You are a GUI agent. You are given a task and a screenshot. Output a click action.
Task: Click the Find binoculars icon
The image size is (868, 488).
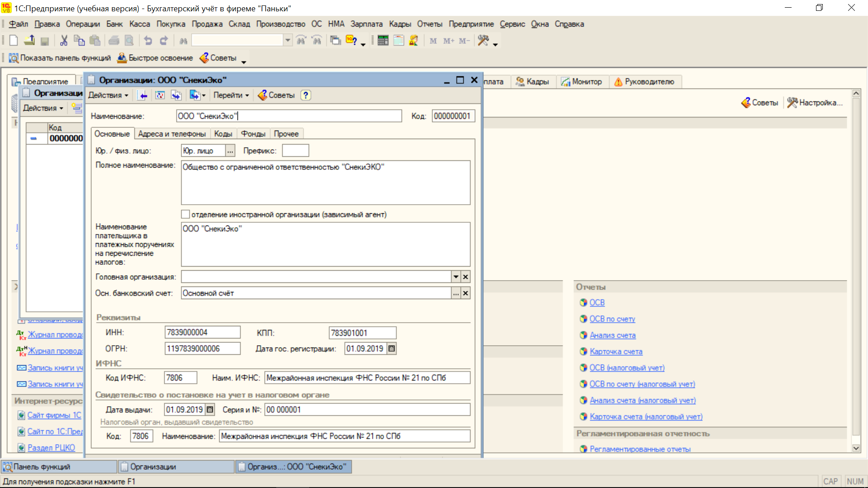click(x=183, y=41)
